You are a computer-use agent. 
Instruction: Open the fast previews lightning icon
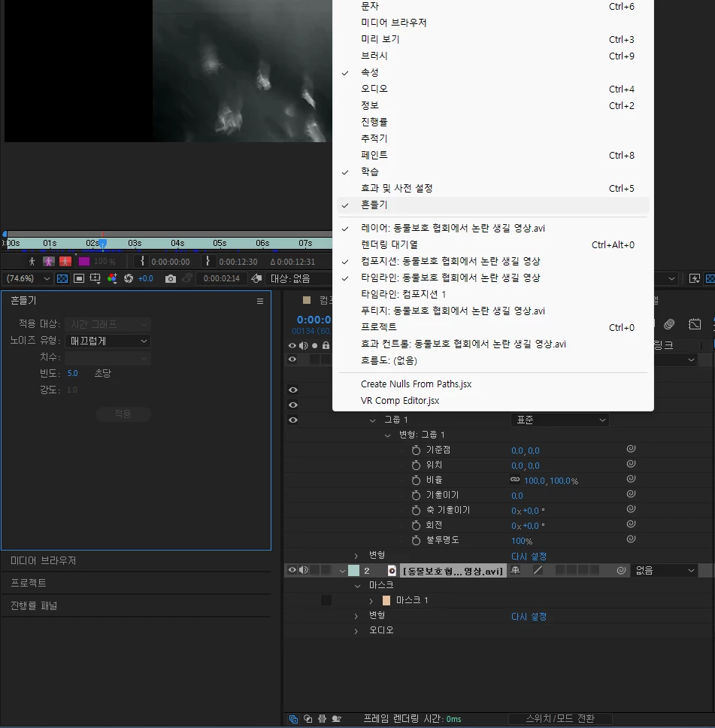pos(695,278)
